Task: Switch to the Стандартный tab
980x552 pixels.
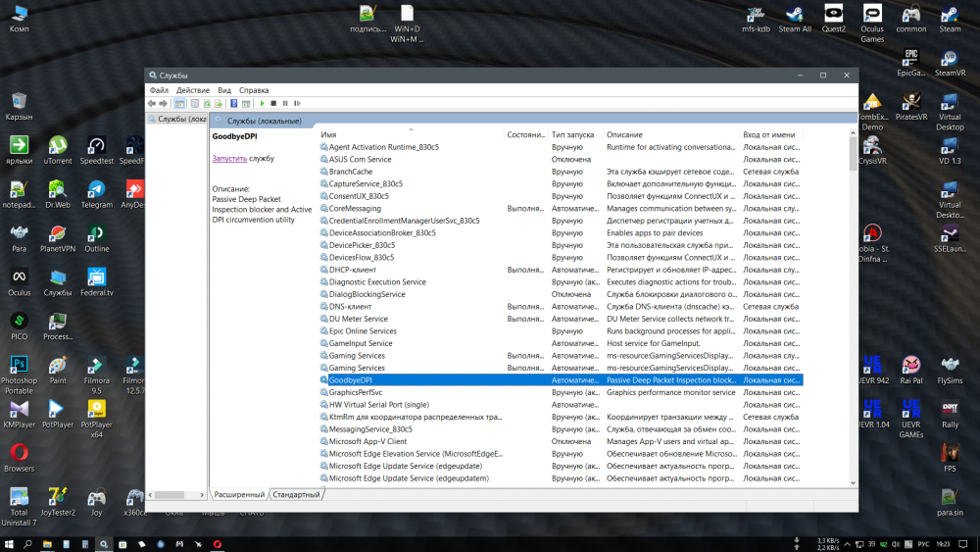Action: 297,495
